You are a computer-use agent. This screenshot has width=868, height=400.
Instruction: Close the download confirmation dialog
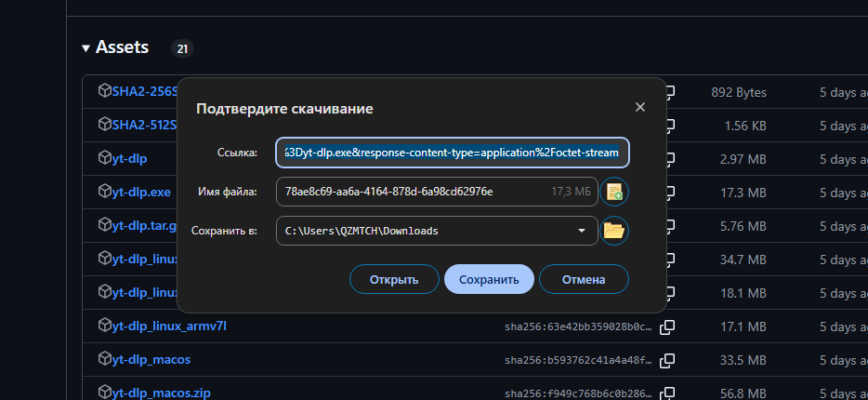tap(640, 108)
